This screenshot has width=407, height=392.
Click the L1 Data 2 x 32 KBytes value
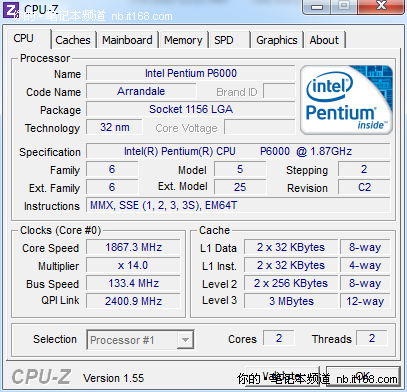coord(291,247)
